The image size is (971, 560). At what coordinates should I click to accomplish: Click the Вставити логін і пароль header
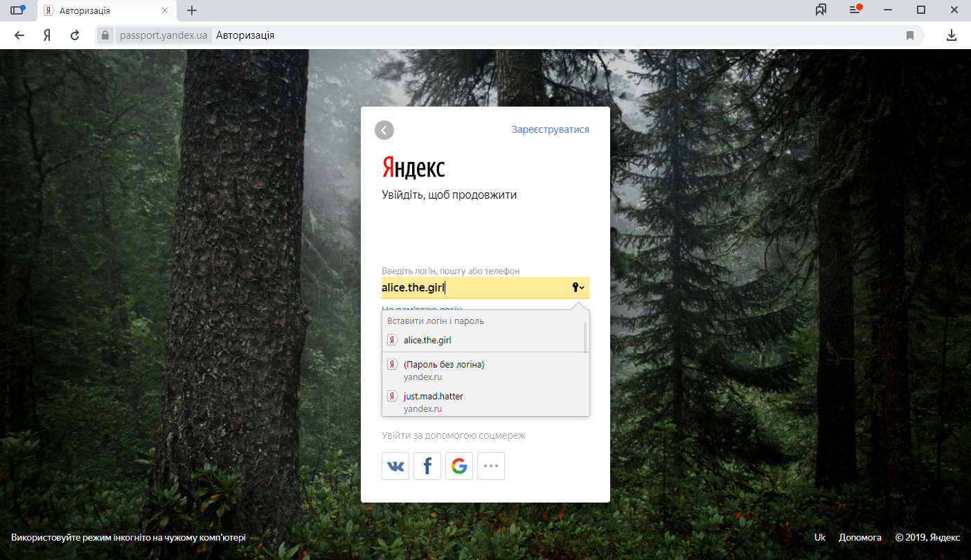pos(436,320)
